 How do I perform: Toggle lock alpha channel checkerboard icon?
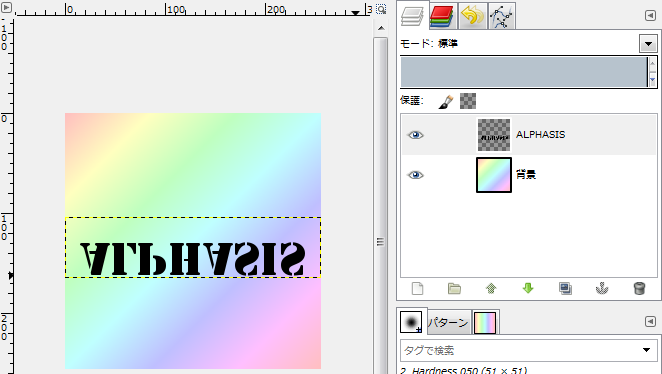coord(468,101)
